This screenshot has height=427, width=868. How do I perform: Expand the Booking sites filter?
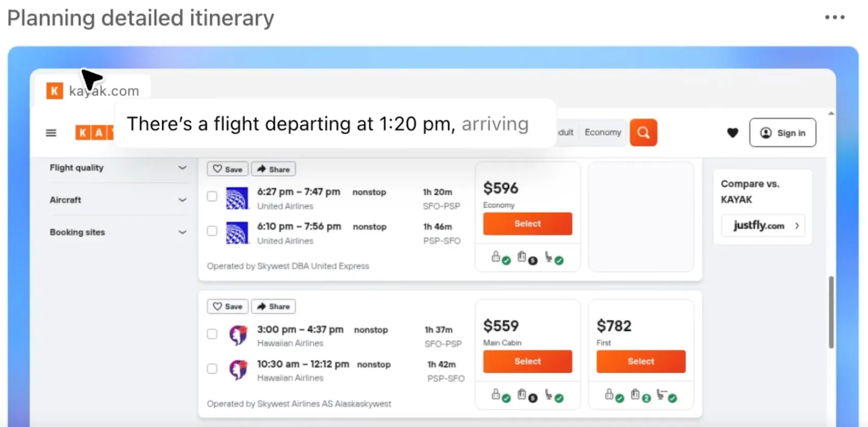pos(118,232)
